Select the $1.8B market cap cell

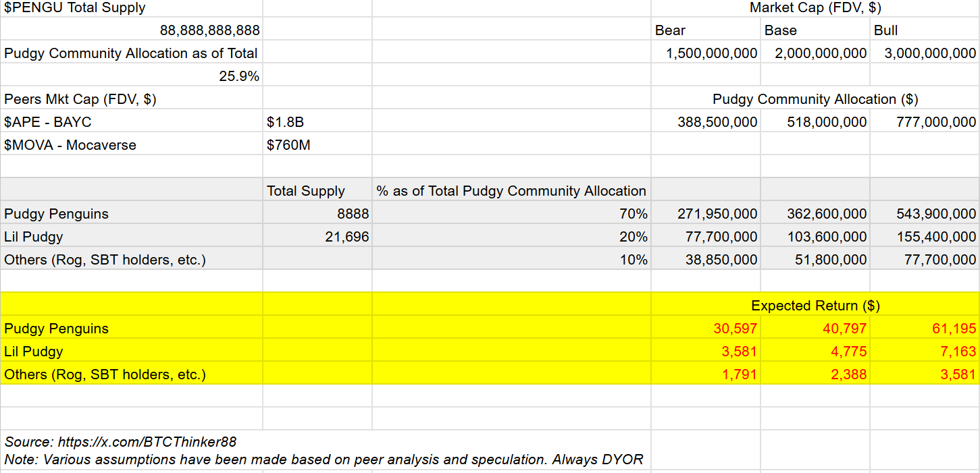pos(280,122)
